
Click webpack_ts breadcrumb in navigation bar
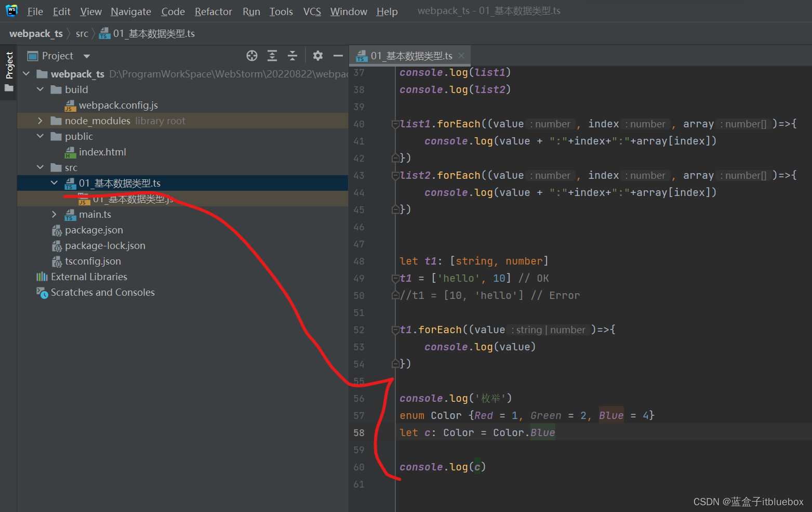36,33
